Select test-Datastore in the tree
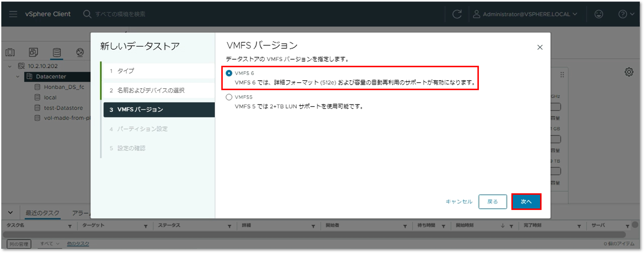The image size is (644, 253). click(63, 108)
